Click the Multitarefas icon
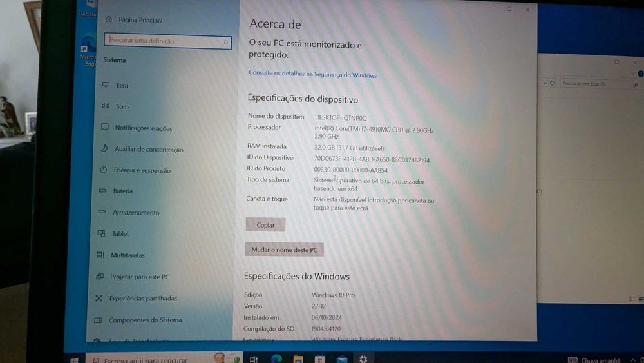Viewport: 644px width, 363px height. pos(100,255)
